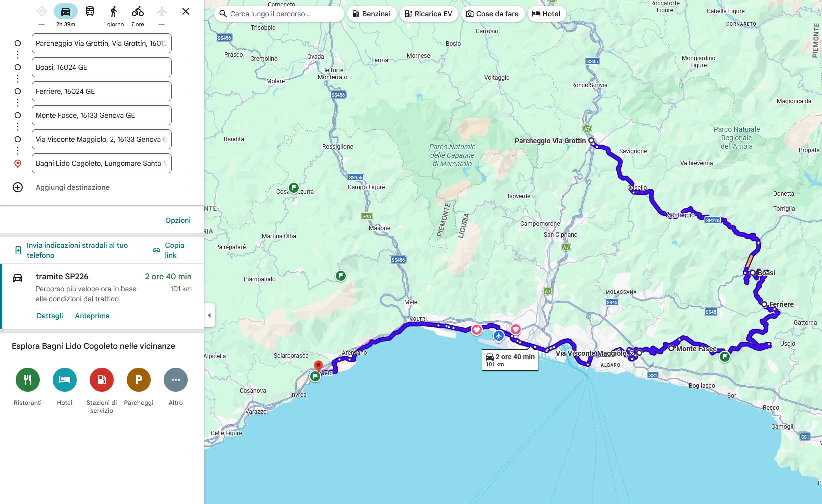This screenshot has width=822, height=504.
Task: Click the Monte Fasce waypoint marker on map
Action: pos(671,348)
